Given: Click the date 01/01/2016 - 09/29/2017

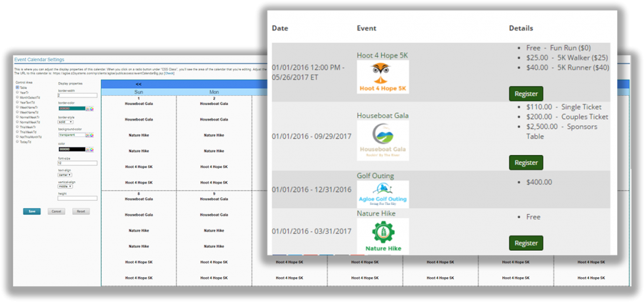Looking at the screenshot, I should coord(312,137).
